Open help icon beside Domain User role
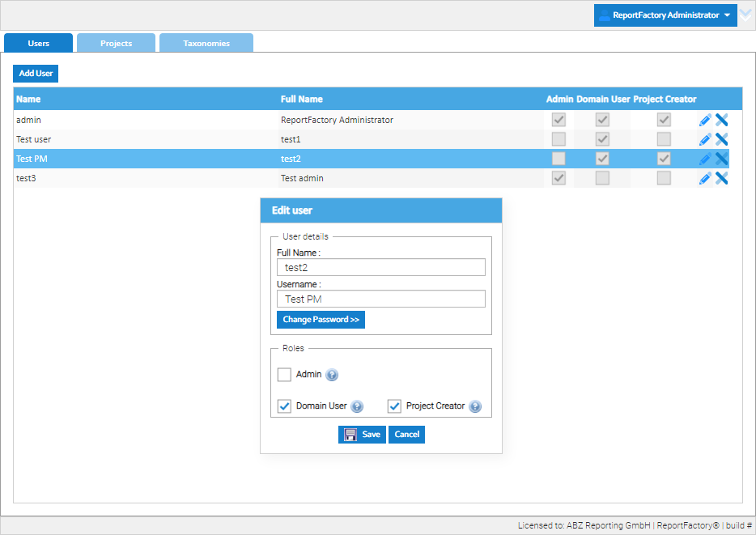Viewport: 756px width, 535px height. click(357, 406)
